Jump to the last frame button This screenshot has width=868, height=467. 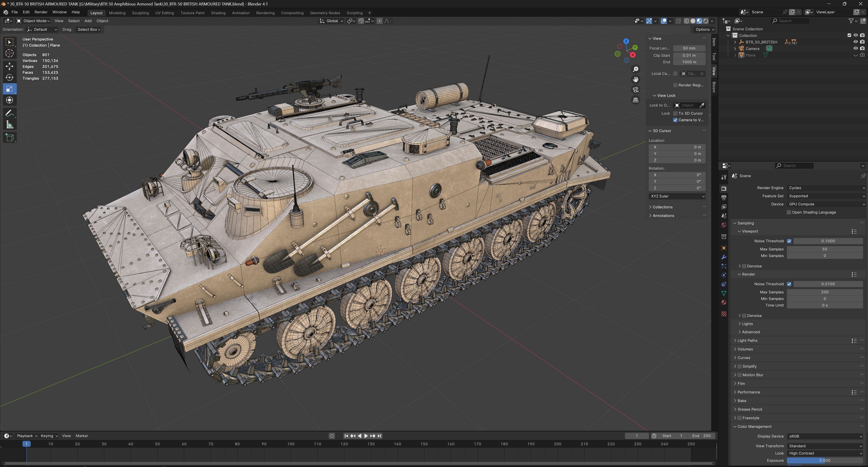click(x=379, y=436)
